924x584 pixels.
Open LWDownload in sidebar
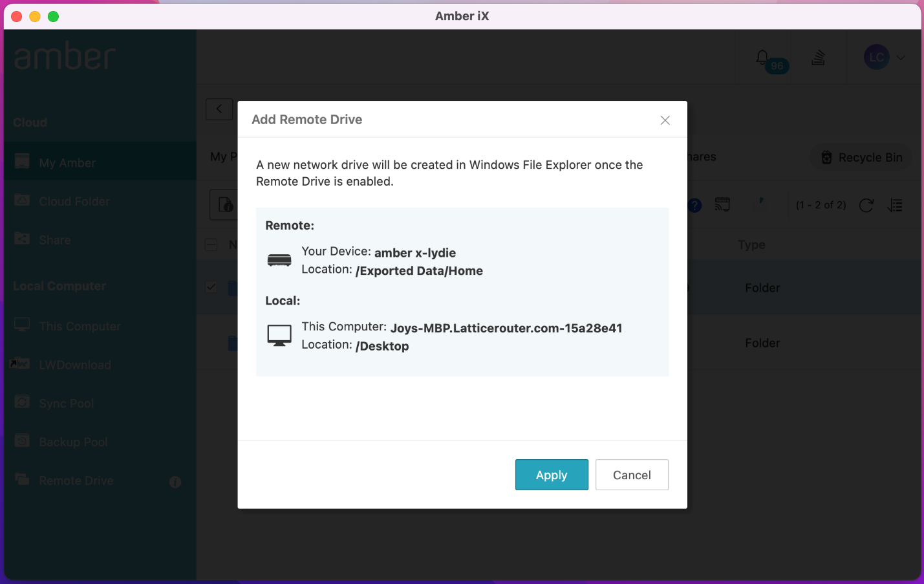point(100,365)
